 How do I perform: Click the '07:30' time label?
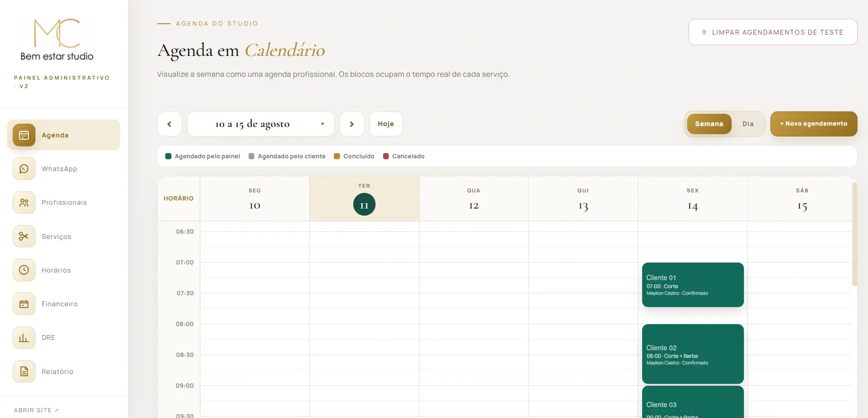point(185,293)
